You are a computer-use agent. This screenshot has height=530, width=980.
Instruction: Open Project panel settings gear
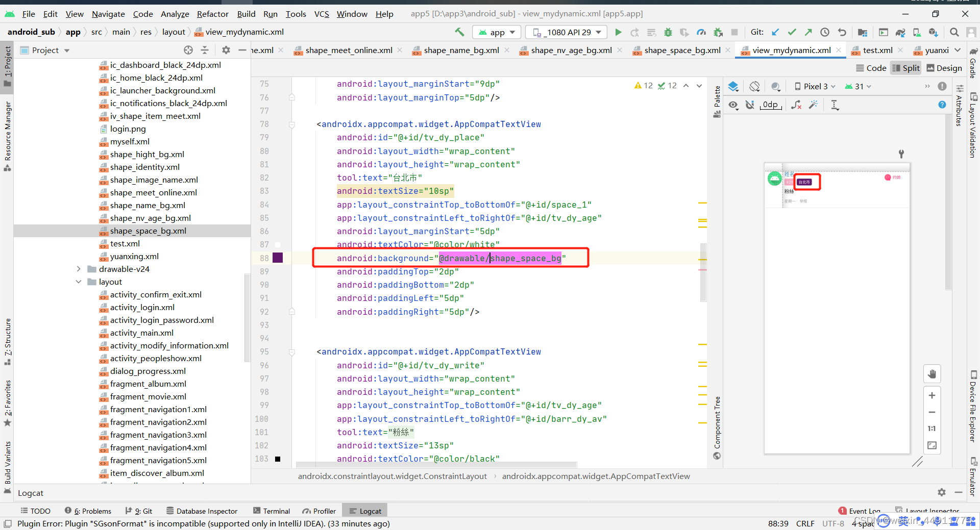click(226, 50)
